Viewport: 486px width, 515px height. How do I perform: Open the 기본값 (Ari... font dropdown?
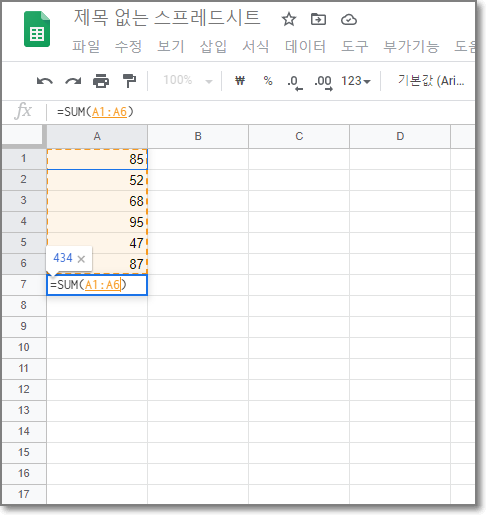click(431, 80)
